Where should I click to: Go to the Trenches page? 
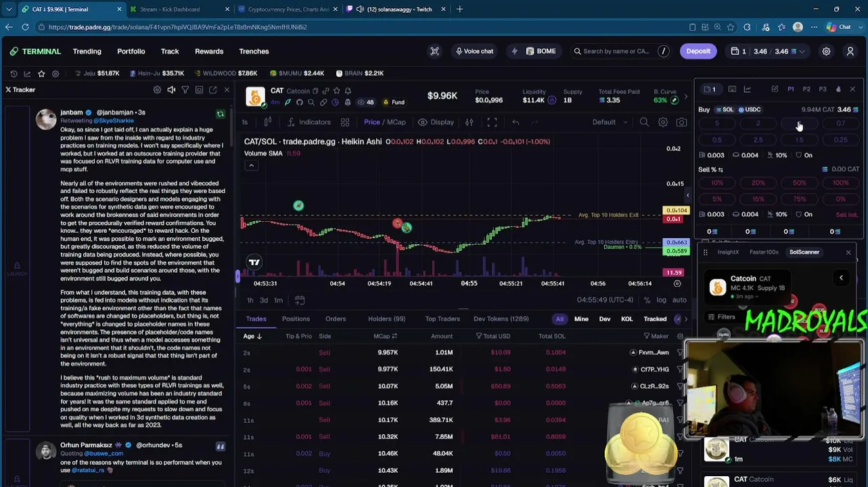[x=254, y=51]
